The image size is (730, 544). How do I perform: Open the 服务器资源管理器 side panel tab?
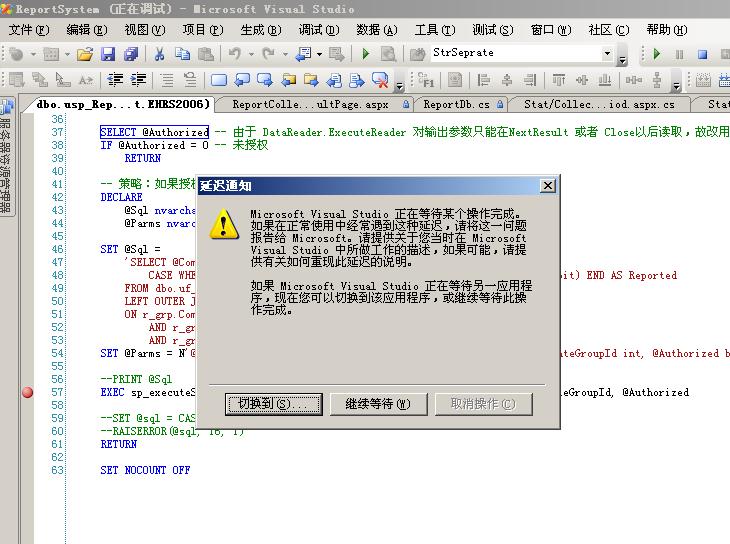tap(6, 156)
